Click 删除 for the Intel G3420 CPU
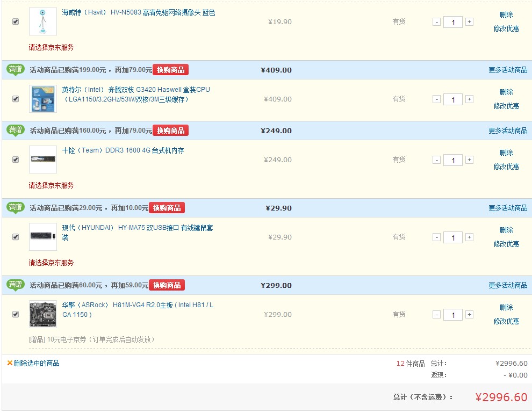 click(506, 92)
